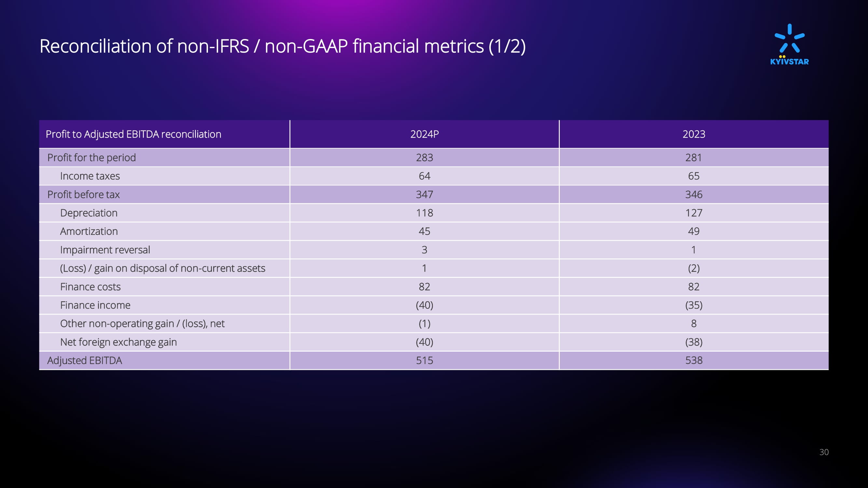This screenshot has width=868, height=488.
Task: Click the Kyivstar star logo
Action: tap(789, 44)
